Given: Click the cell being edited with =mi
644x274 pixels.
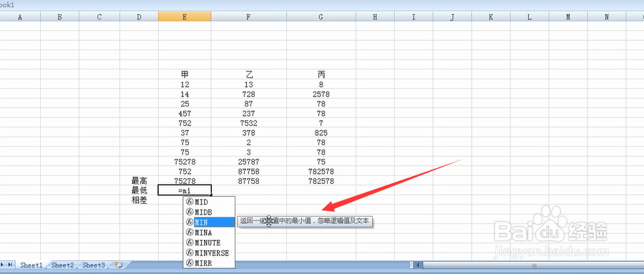Looking at the screenshot, I should 185,190.
